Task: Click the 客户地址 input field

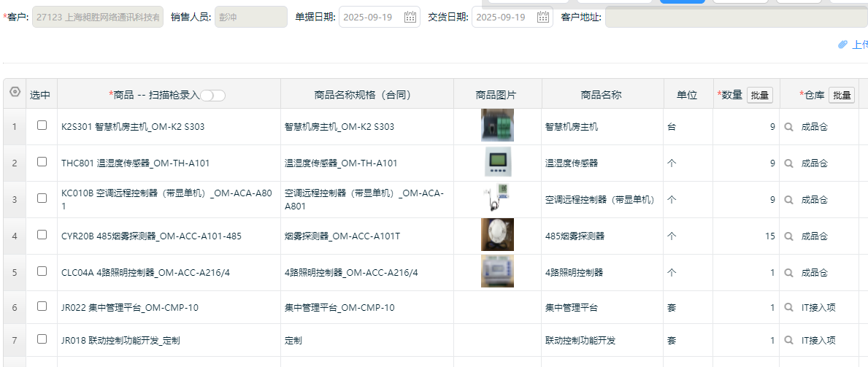Action: point(737,18)
